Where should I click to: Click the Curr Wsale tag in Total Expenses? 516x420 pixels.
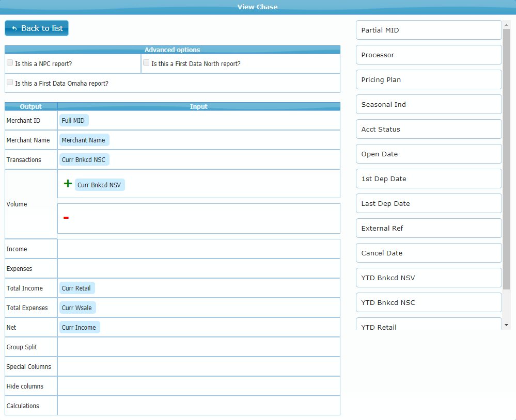tap(77, 308)
